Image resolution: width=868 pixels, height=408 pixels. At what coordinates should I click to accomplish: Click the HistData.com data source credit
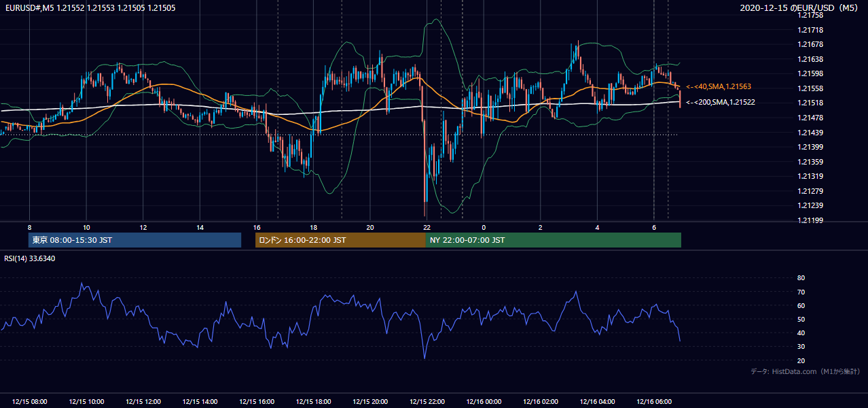tap(806, 372)
